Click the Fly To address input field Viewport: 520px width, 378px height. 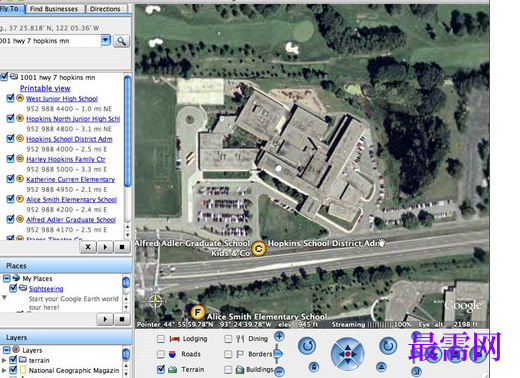[x=50, y=41]
